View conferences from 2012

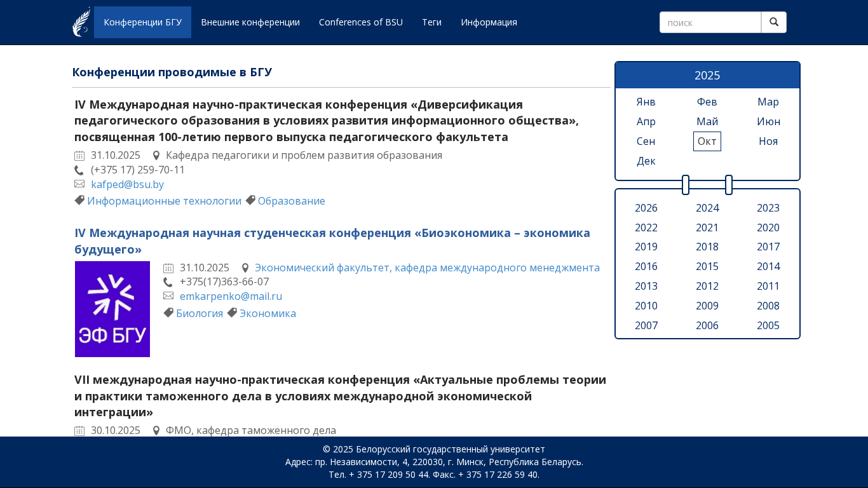coord(707,286)
